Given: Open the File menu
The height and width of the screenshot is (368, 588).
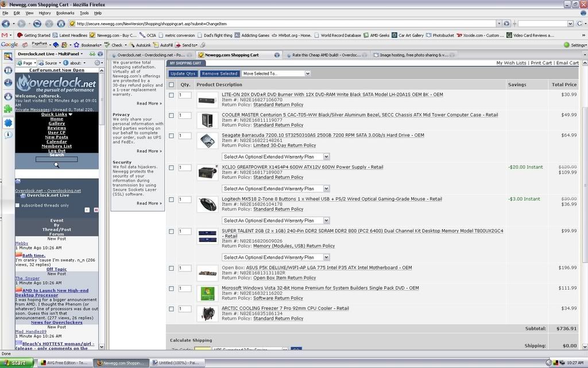Looking at the screenshot, I should point(5,13).
